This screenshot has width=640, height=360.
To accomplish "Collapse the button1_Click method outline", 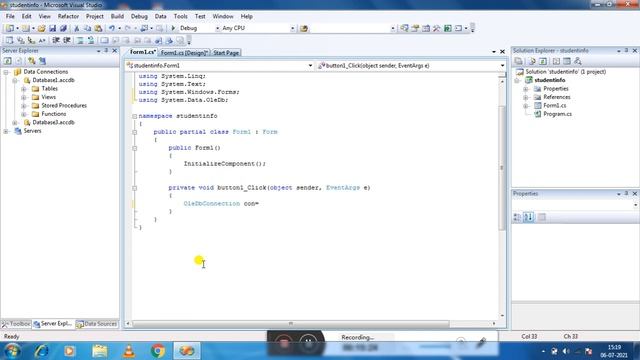I will pos(134,188).
